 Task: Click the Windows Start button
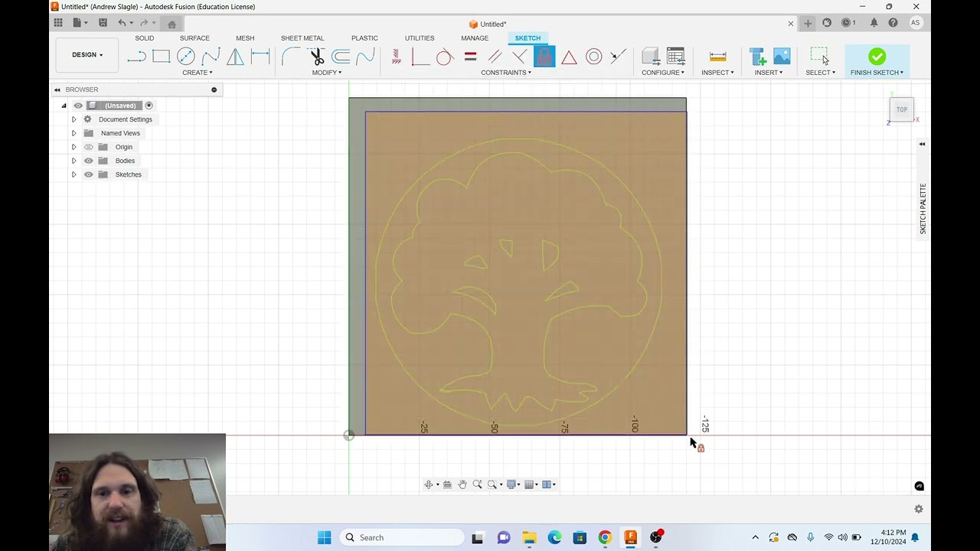pos(325,537)
